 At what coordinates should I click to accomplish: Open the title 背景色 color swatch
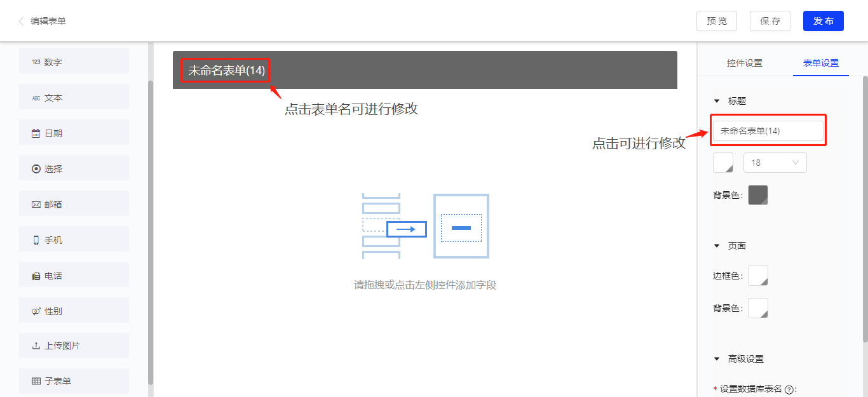click(x=758, y=195)
